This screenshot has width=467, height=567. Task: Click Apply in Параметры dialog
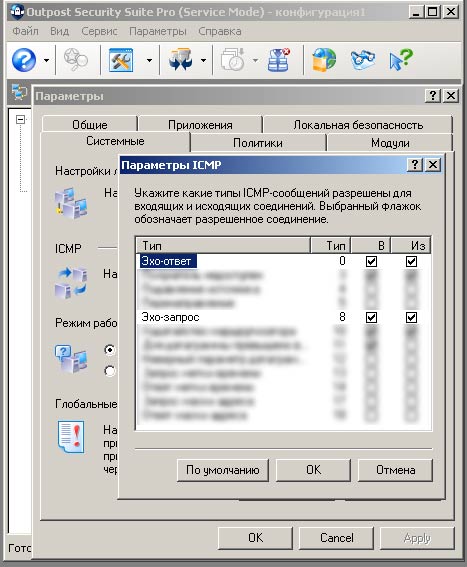pos(417,538)
